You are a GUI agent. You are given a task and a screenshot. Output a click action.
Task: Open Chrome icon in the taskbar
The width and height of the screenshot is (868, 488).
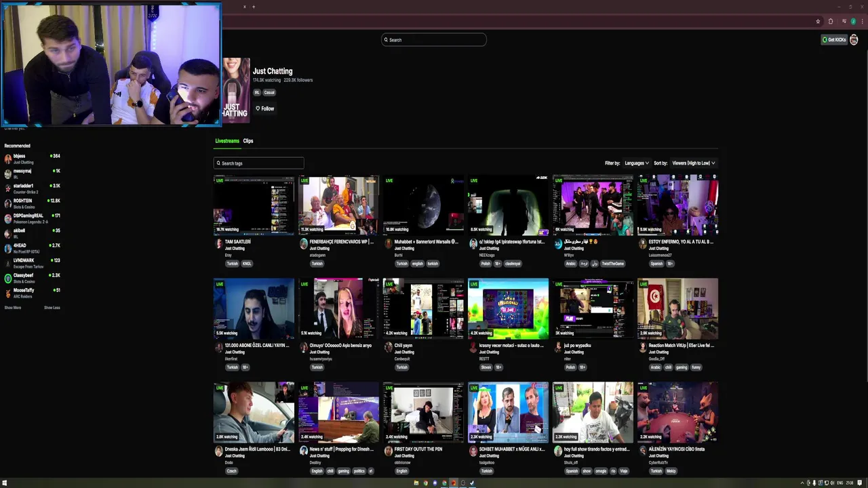click(x=426, y=483)
